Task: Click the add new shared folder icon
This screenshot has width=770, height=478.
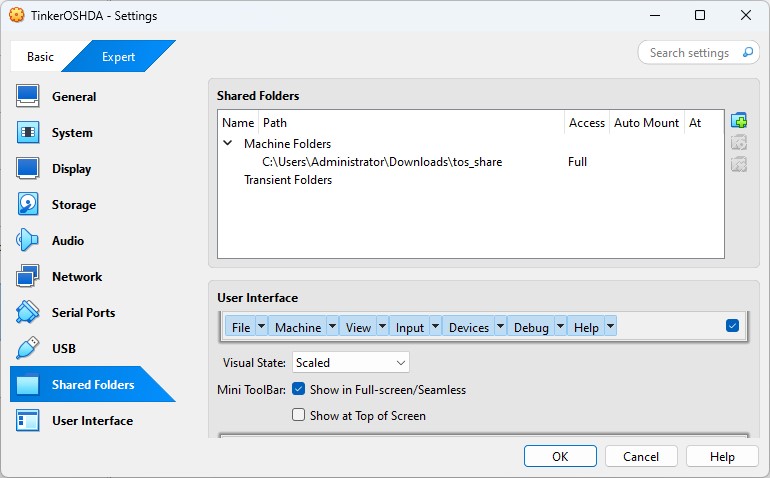Action: coord(739,120)
